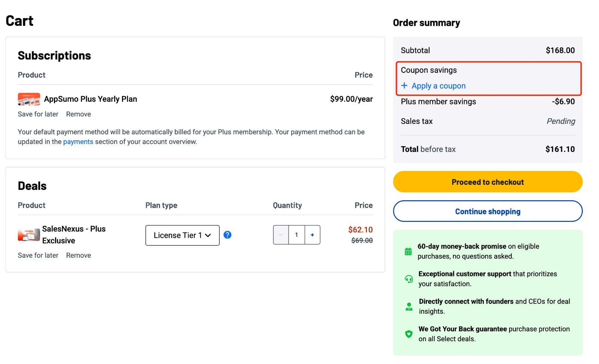Select Continue shopping
Screen dimensions: 599x364
487,211
